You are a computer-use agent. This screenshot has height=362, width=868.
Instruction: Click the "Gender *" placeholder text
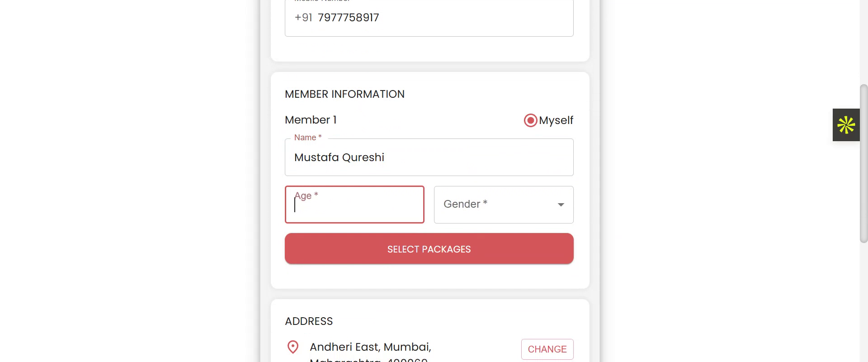465,204
